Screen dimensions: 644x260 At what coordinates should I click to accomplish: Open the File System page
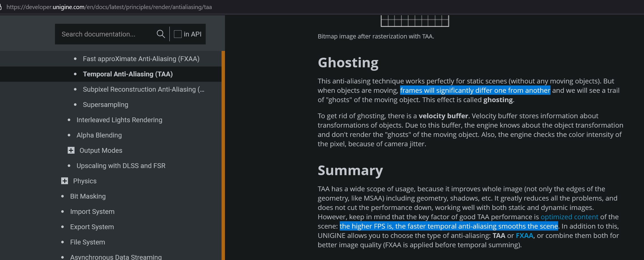pyautogui.click(x=88, y=242)
